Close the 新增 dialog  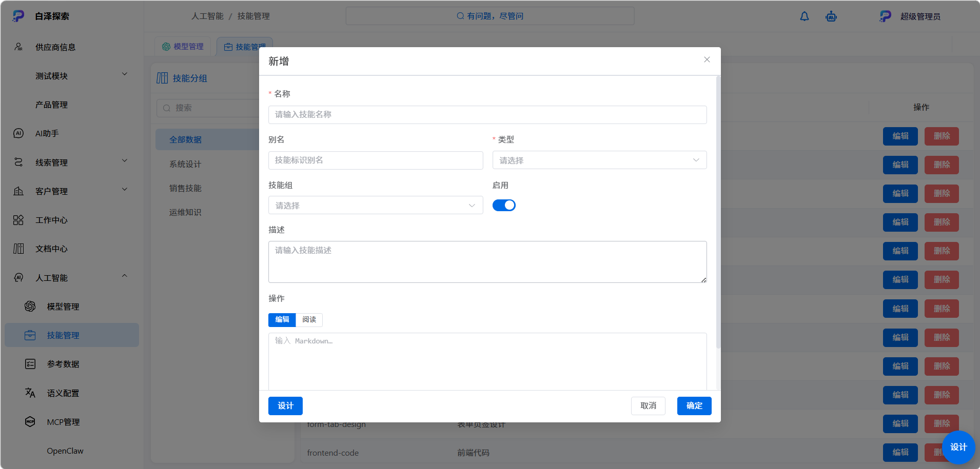[707, 59]
